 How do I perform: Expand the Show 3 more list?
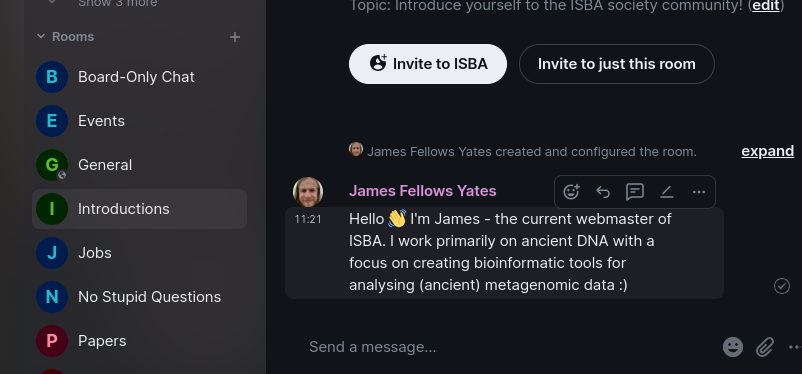(x=117, y=3)
